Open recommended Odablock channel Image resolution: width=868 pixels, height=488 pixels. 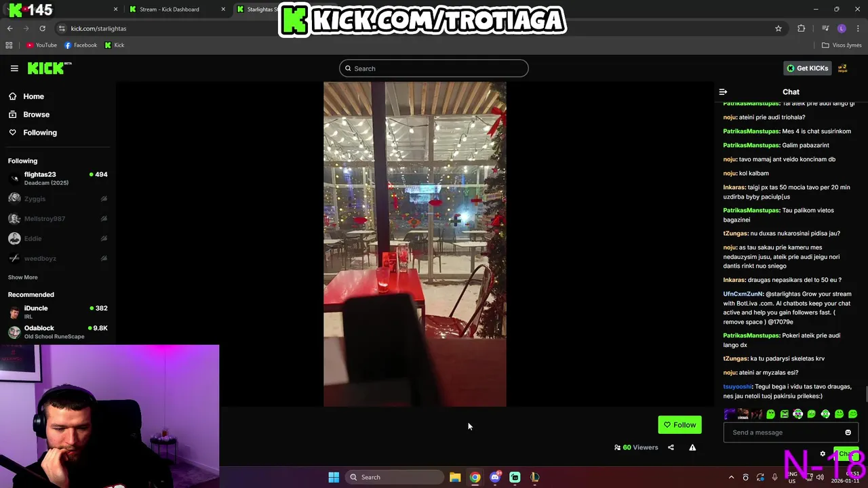pyautogui.click(x=58, y=331)
